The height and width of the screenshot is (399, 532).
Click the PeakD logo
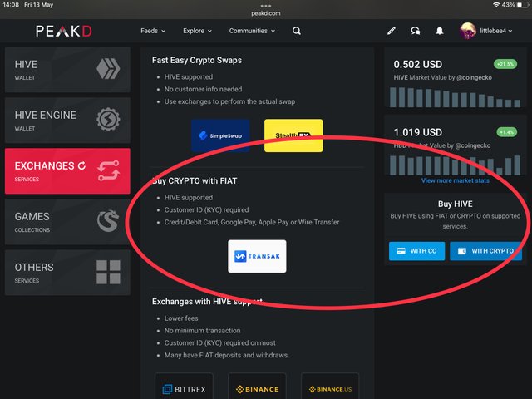click(x=64, y=31)
